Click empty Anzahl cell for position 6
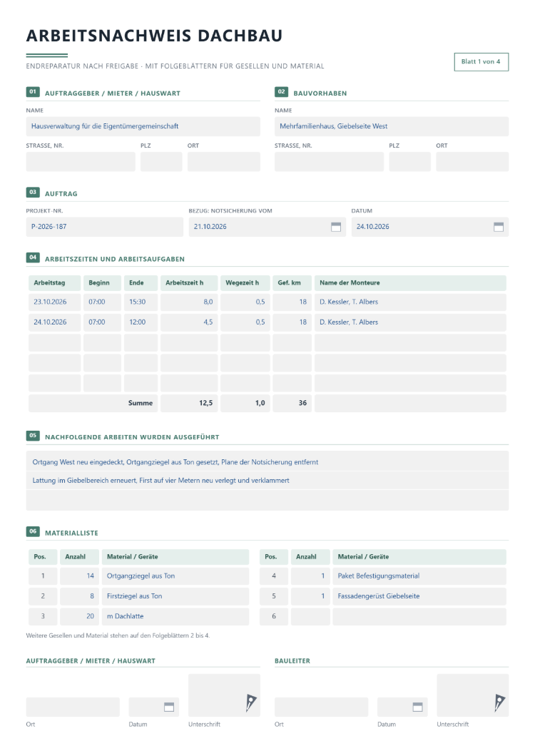The image size is (535, 756). (311, 617)
